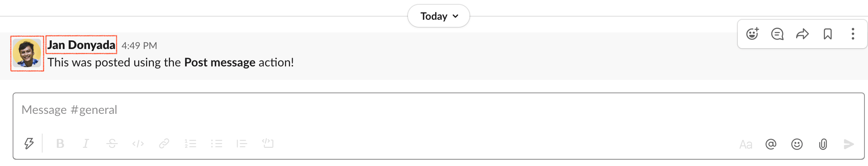Apply inline code formatting
The width and height of the screenshot is (868, 166).
pyautogui.click(x=138, y=143)
